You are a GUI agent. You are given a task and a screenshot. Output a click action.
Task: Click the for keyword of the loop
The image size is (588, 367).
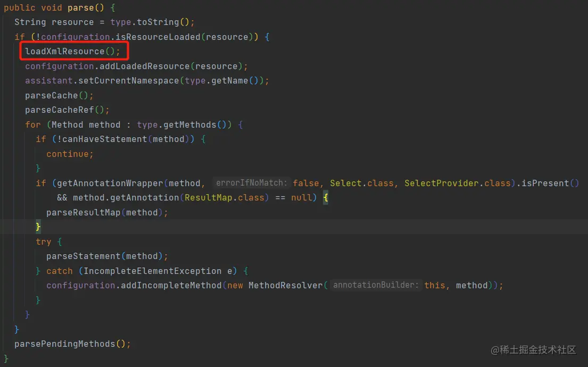[x=33, y=124]
